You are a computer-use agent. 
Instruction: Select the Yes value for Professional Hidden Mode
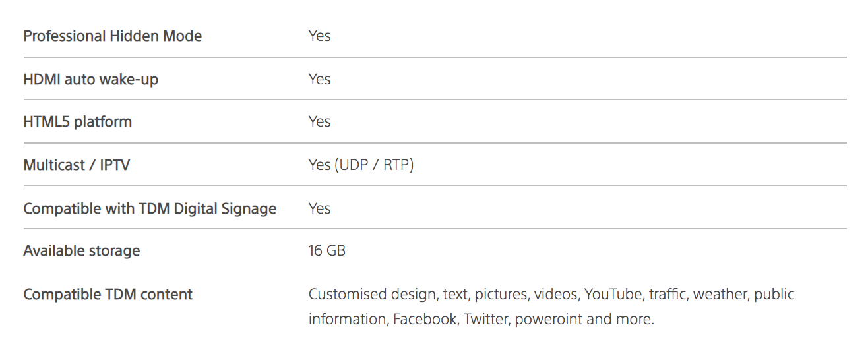tap(319, 36)
